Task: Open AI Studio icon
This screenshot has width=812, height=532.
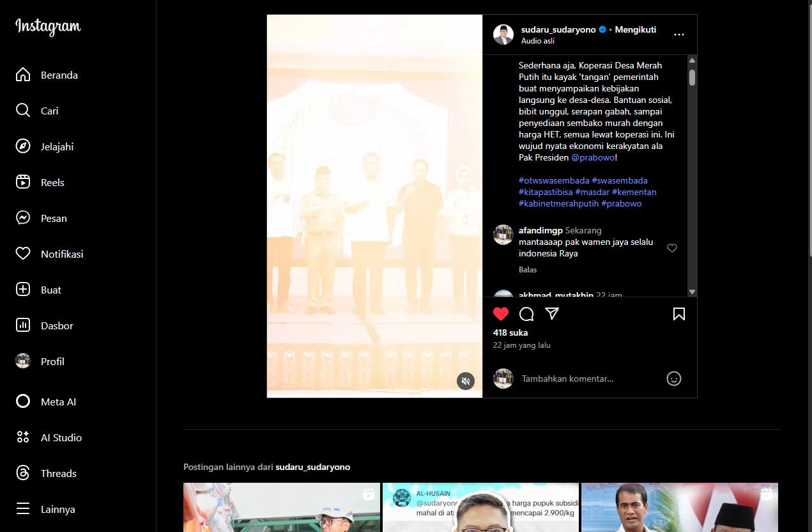Action: 23,437
